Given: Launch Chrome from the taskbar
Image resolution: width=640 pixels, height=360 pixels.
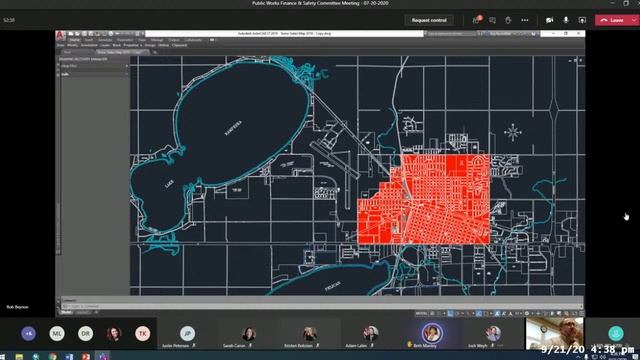Looking at the screenshot, I should [x=53, y=357].
